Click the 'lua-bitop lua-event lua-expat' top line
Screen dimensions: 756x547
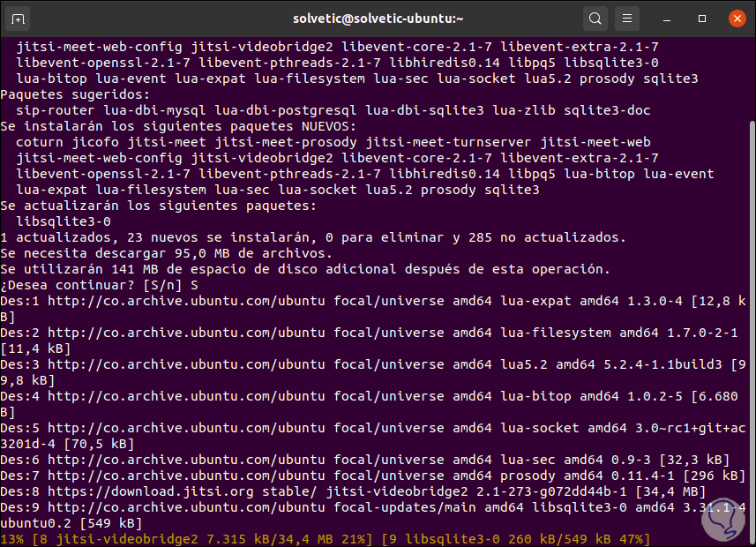pos(356,79)
